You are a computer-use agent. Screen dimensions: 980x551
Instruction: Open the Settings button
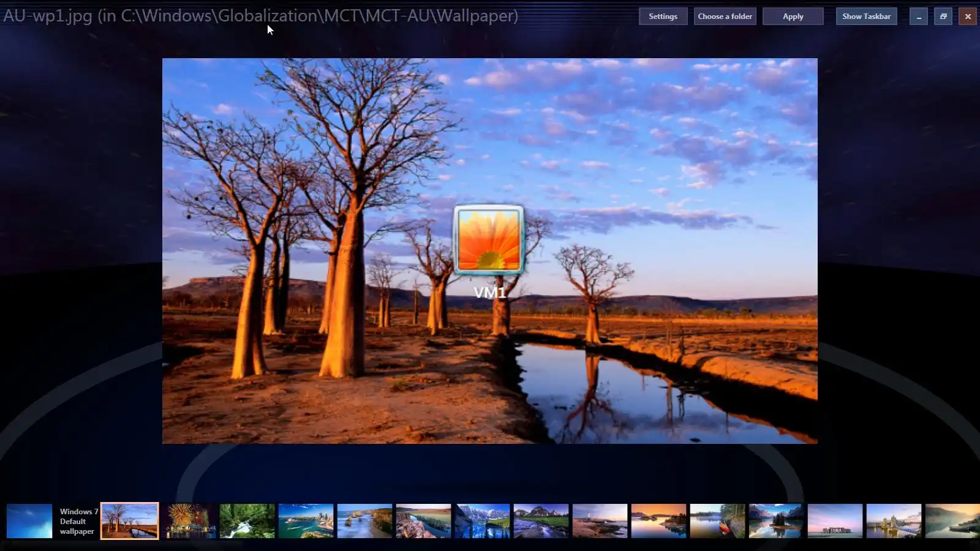(663, 17)
